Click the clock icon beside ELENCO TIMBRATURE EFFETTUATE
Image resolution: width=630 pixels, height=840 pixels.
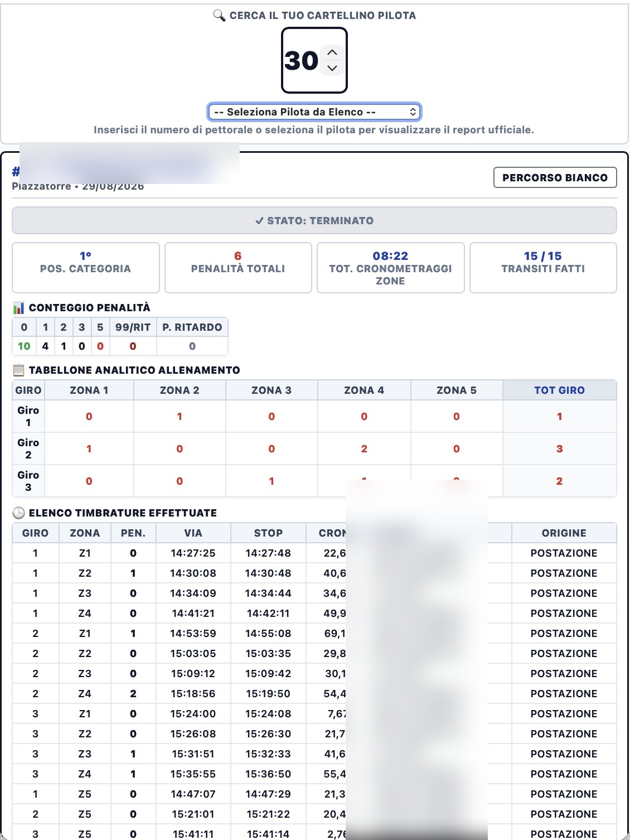pos(19,513)
